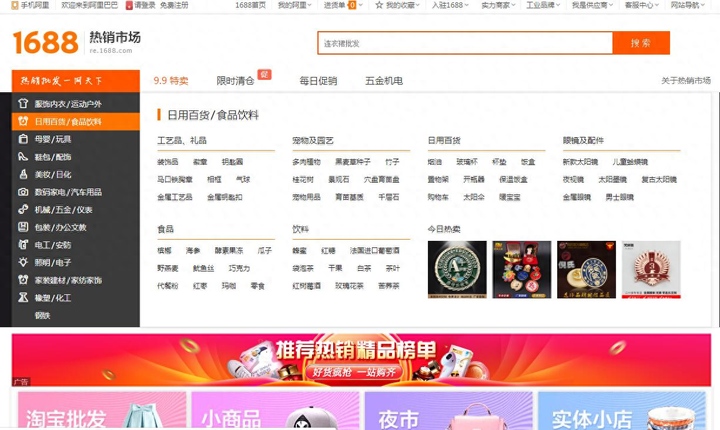
Task: Click the high heel icon for 鞋包/配饰
Action: pos(23,157)
